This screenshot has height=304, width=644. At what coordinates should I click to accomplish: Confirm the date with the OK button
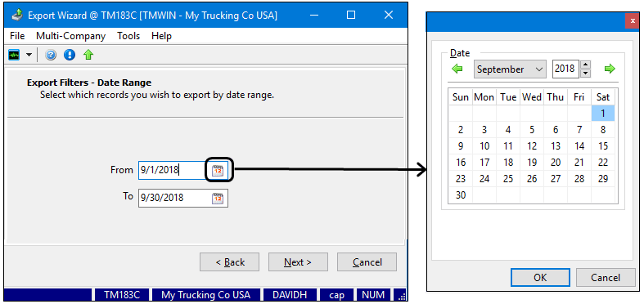click(540, 278)
